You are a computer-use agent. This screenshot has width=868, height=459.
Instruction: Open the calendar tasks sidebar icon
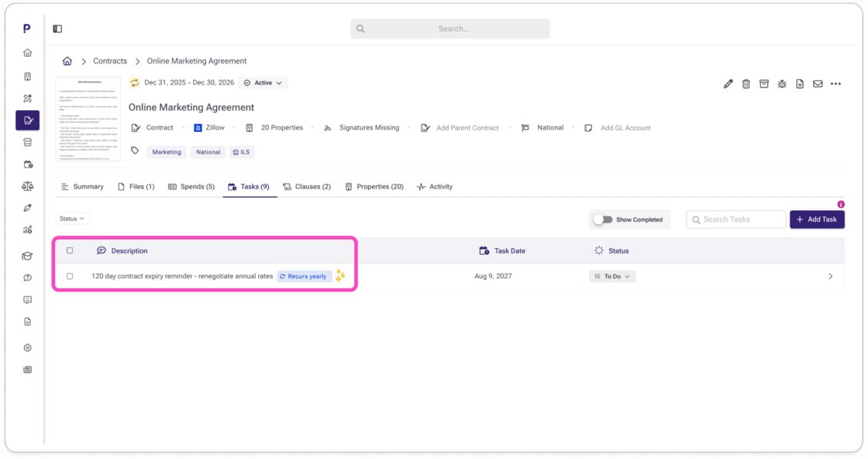coord(28,164)
